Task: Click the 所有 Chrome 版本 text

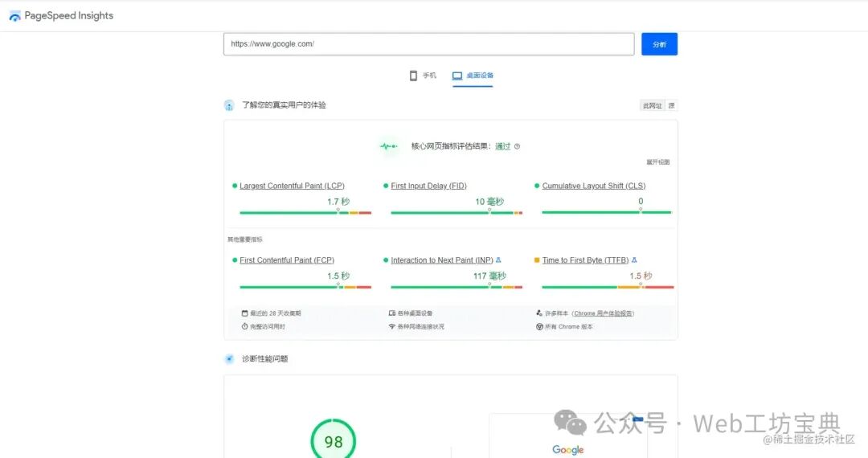Action: [568, 326]
